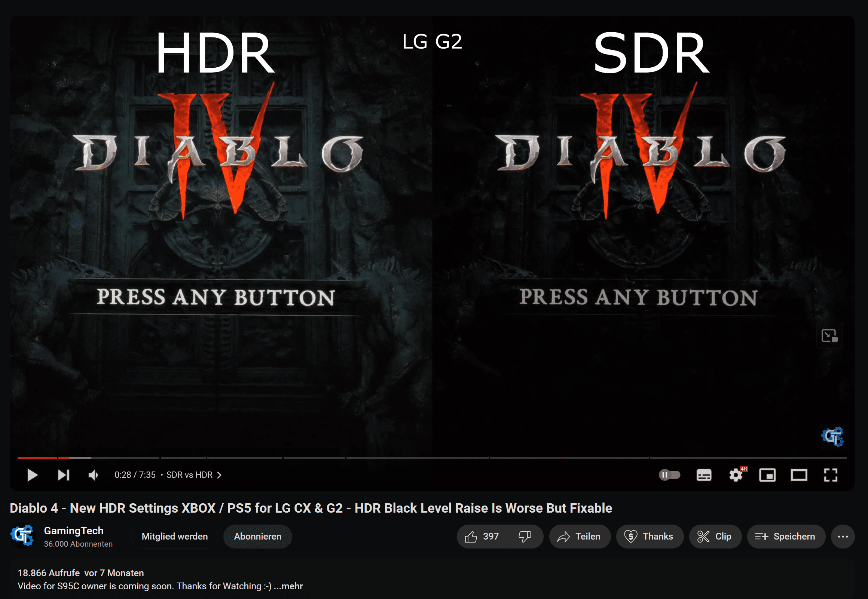Send a Thanks to the creator
This screenshot has width=868, height=599.
650,536
